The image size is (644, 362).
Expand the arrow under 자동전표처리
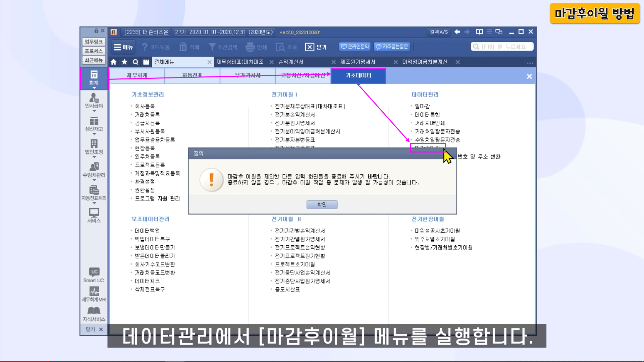coord(94,203)
